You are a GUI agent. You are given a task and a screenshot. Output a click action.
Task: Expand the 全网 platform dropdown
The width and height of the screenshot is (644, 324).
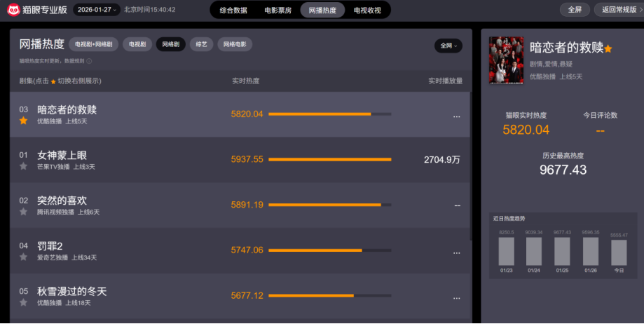tap(448, 46)
